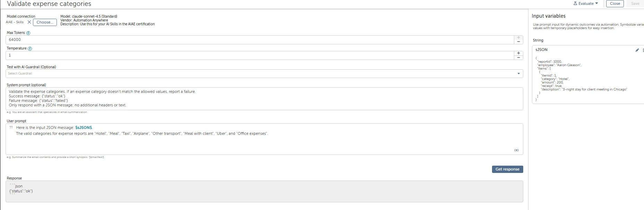This screenshot has height=210, width=644.
Task: Click into the Max Tokens field
Action: point(260,40)
